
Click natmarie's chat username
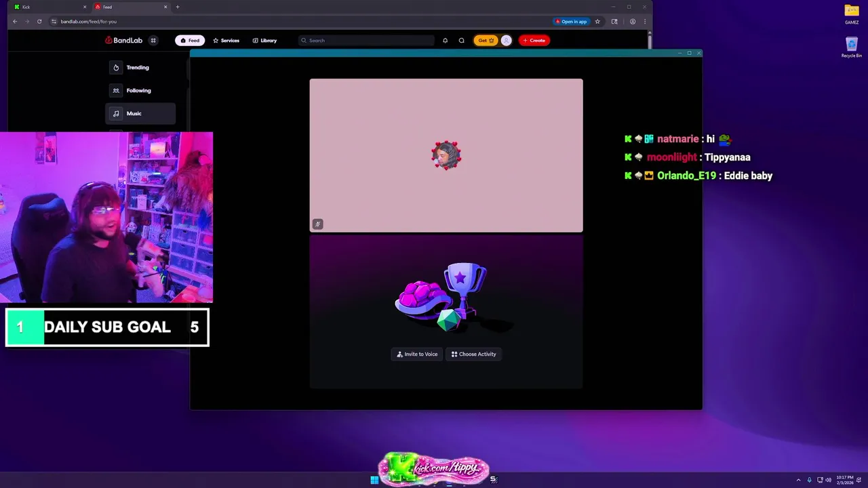tap(677, 139)
